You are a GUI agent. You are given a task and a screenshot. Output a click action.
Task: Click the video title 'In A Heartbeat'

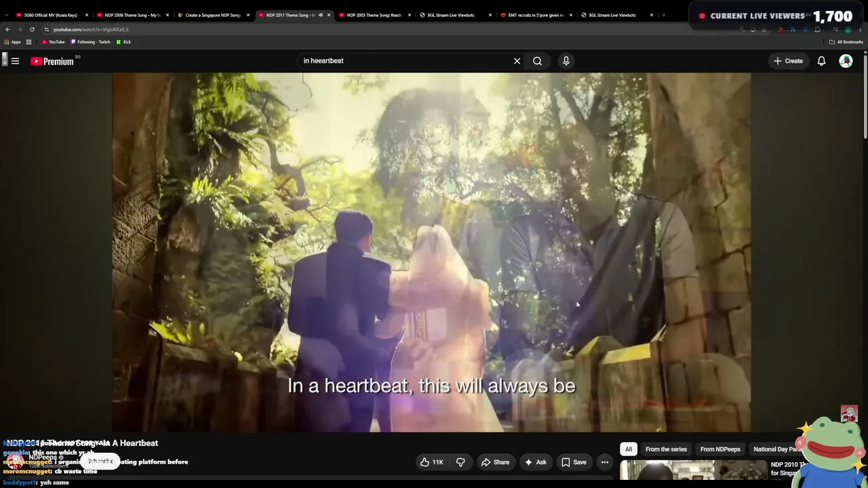coord(82,443)
